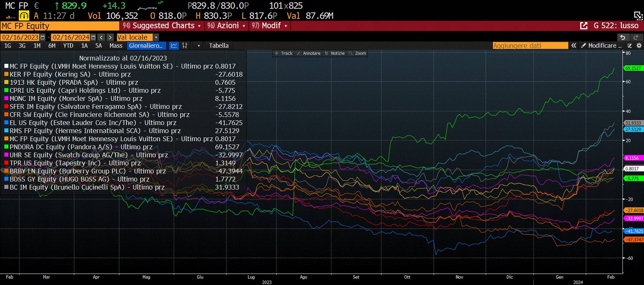
Task: Click the Track crosshair tool
Action: pos(283,53)
